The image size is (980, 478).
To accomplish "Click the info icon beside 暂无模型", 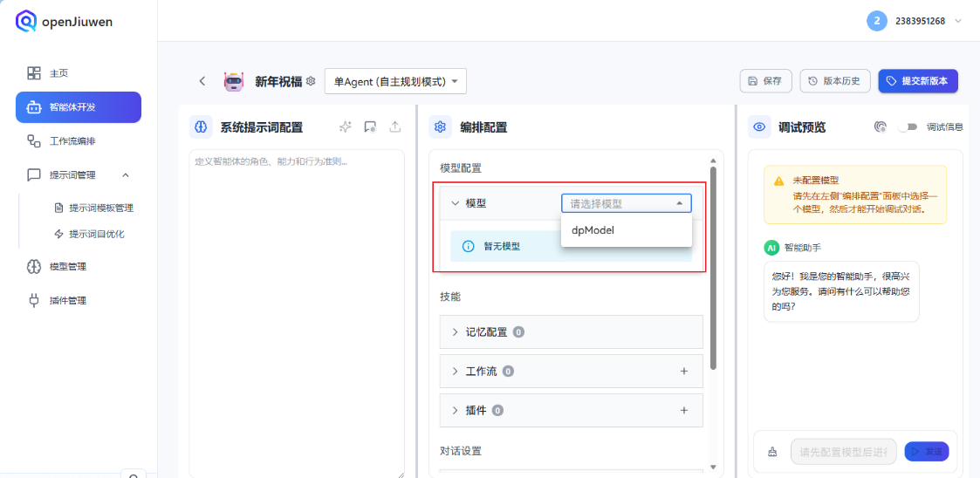I will (468, 246).
